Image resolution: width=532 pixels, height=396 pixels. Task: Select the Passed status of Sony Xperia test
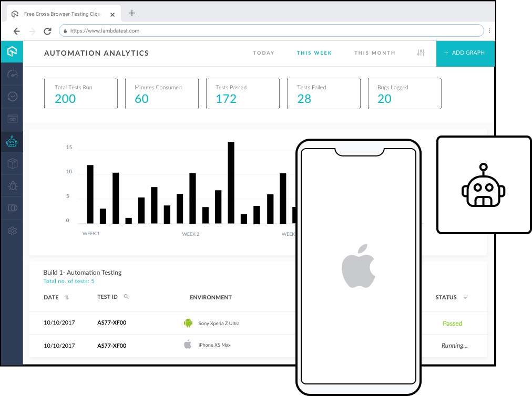452,323
